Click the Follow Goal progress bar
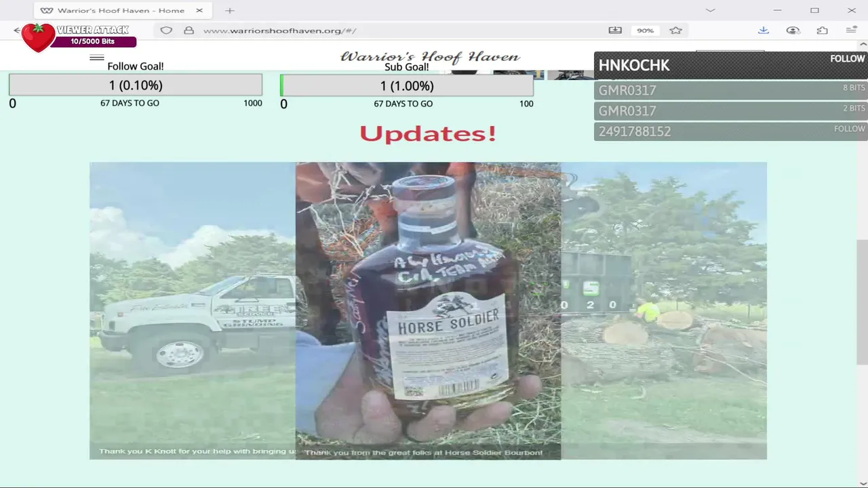The width and height of the screenshot is (868, 488). pos(136,85)
